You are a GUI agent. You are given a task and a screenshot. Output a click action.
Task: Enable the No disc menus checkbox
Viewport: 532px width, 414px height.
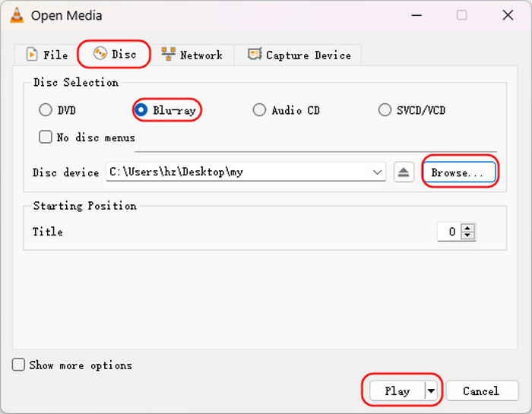coord(46,137)
